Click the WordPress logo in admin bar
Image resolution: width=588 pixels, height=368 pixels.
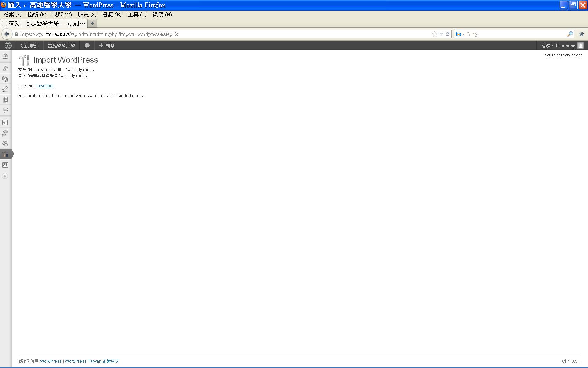click(8, 46)
